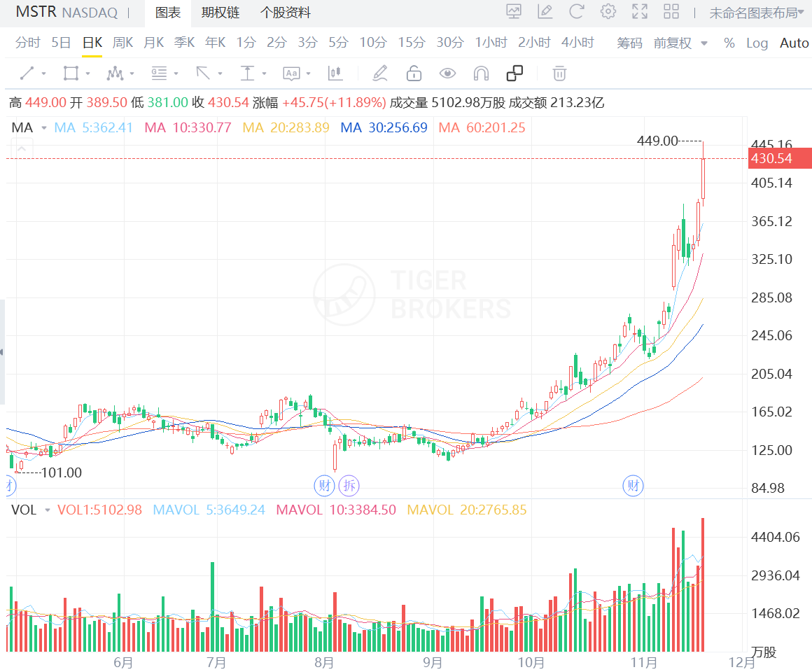Open wave pattern tool dropdown arrow
The height and width of the screenshot is (672, 812).
(x=132, y=73)
